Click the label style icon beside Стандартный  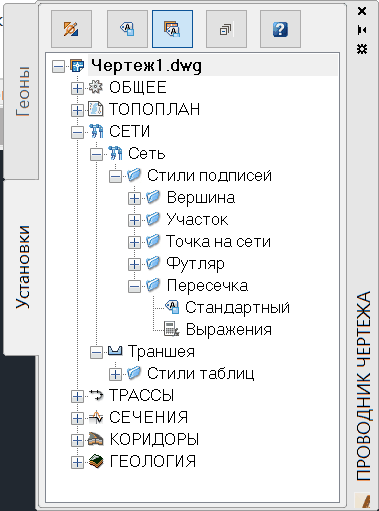point(172,307)
